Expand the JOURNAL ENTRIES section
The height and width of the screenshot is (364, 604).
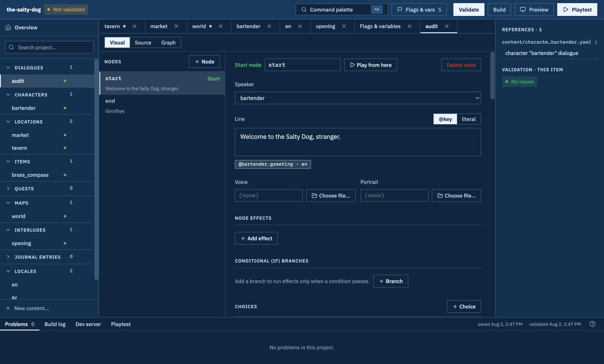point(8,257)
